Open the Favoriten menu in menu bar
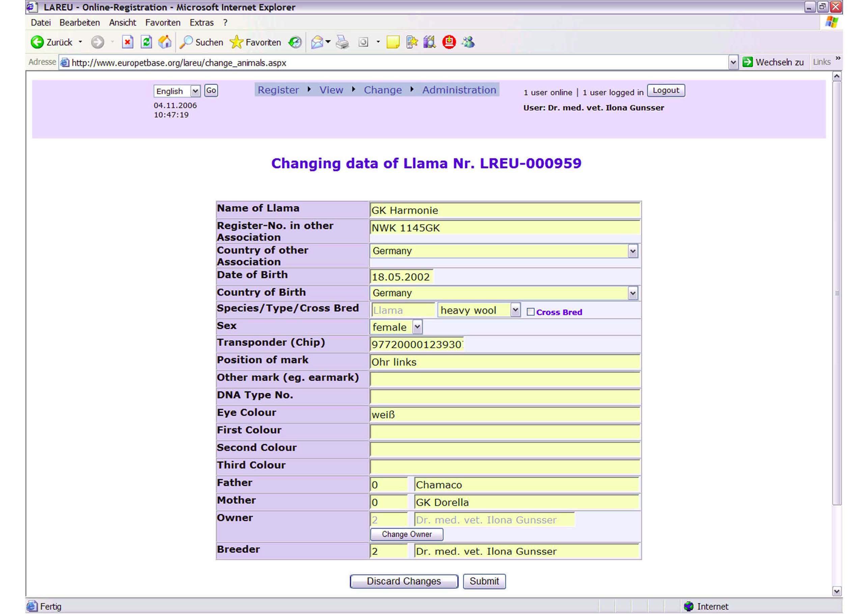This screenshot has height=614, width=868. pos(163,23)
